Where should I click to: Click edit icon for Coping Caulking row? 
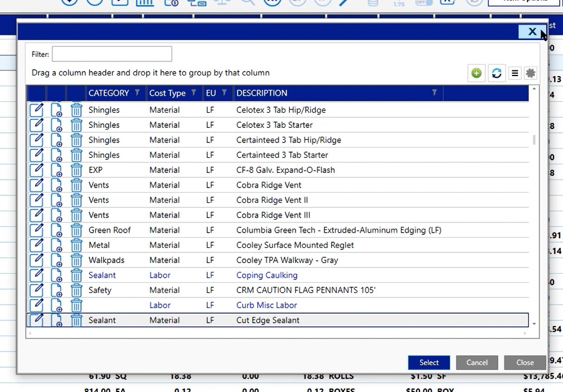coord(36,275)
